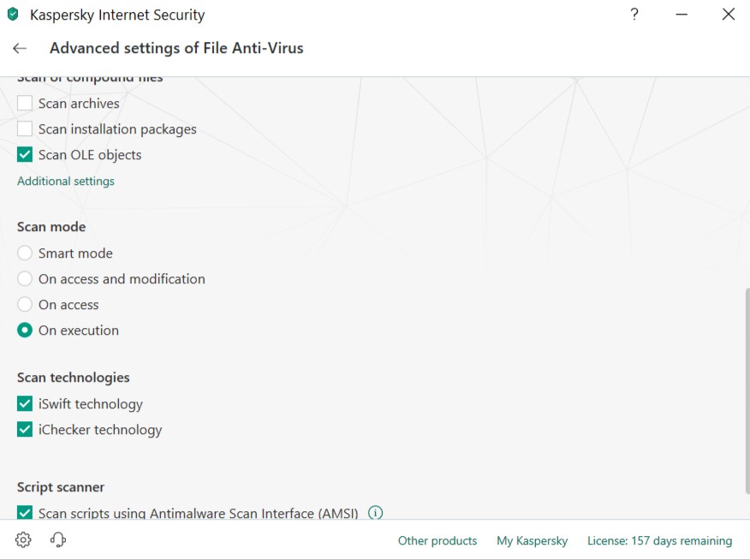The image size is (750, 560).
Task: Select Smart mode scan option
Action: [25, 253]
